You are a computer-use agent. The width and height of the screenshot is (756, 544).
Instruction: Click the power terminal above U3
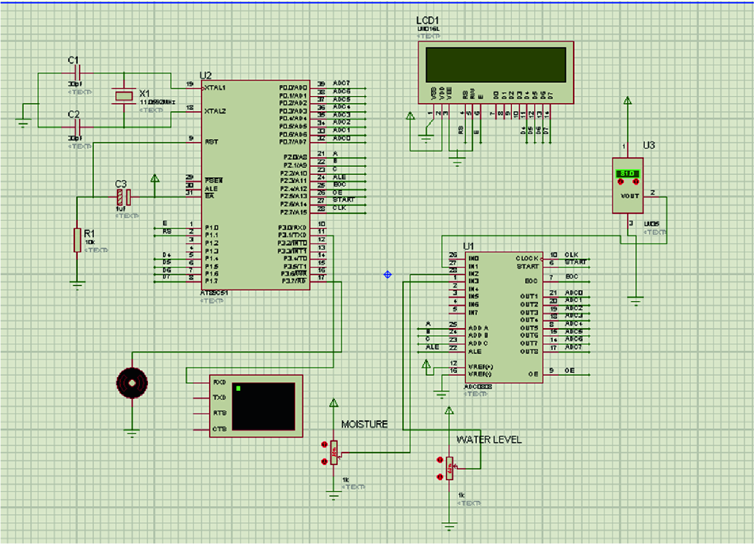click(627, 100)
